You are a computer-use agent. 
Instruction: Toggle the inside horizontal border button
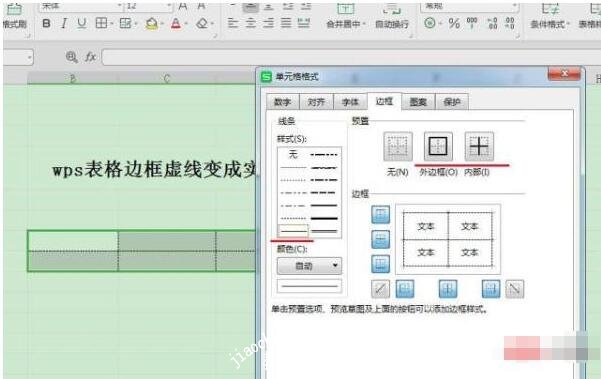point(381,239)
